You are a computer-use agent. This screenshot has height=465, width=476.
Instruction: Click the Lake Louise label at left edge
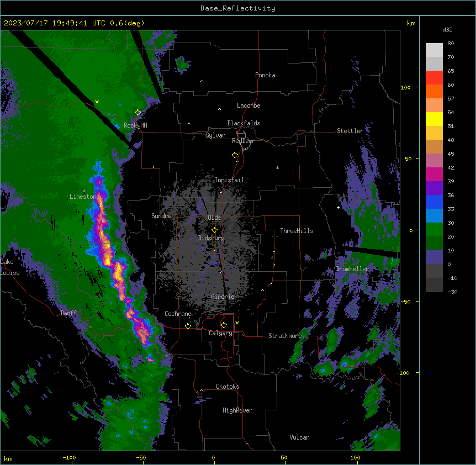10,267
